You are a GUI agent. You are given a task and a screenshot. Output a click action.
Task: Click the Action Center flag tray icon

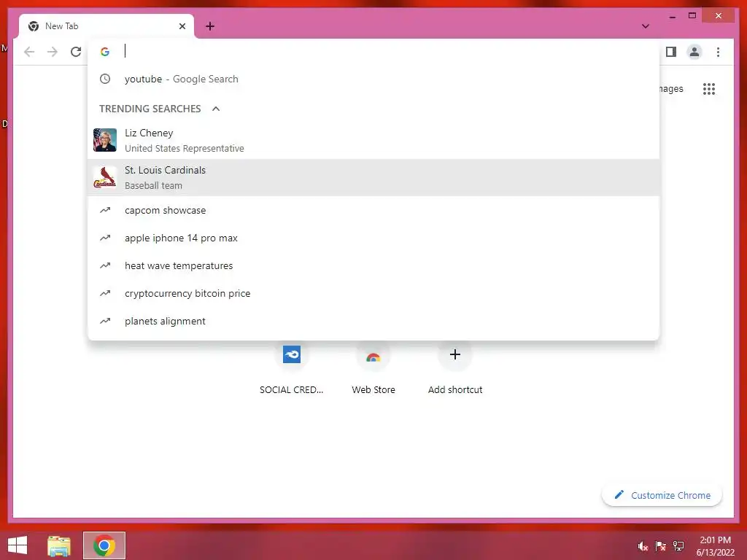coord(661,546)
